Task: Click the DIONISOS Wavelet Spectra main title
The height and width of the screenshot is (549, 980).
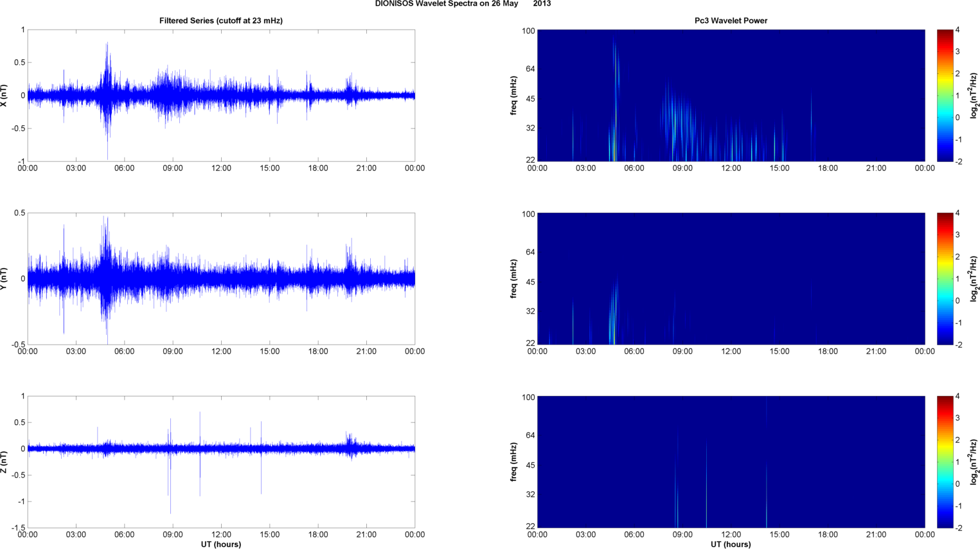Action: point(463,4)
